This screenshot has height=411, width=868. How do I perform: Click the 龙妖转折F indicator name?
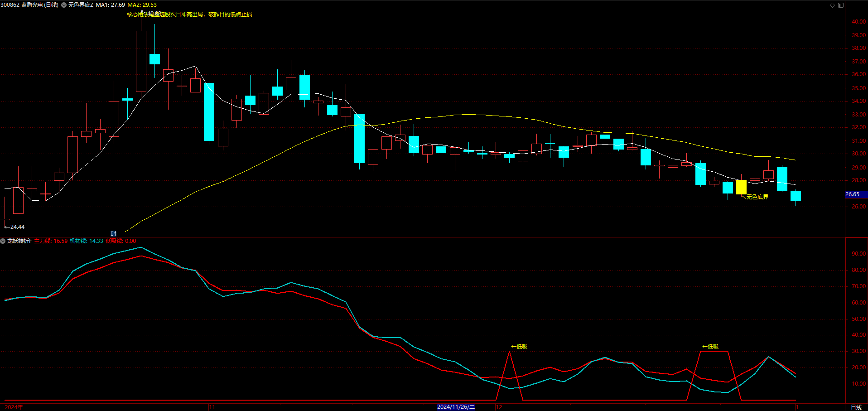tap(19, 241)
